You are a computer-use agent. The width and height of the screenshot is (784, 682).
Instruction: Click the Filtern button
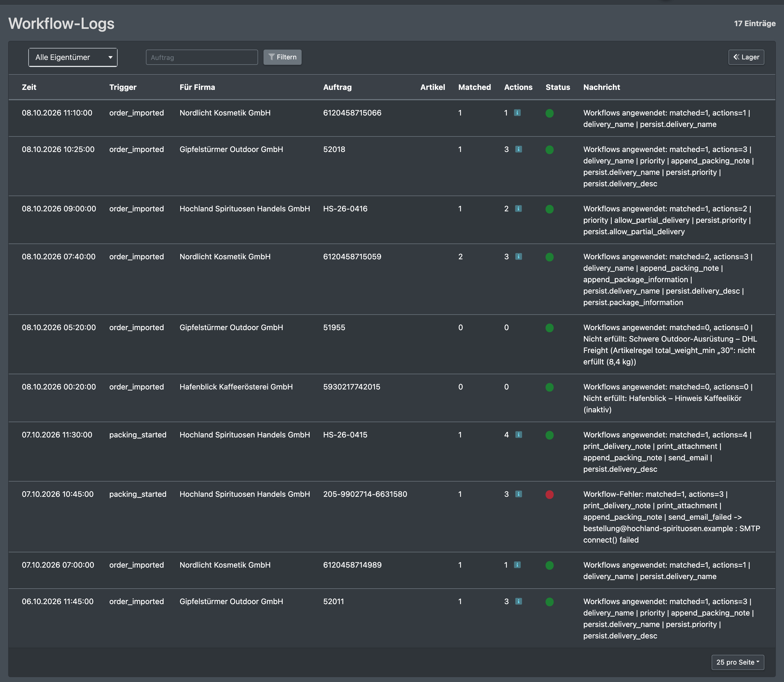(x=283, y=57)
